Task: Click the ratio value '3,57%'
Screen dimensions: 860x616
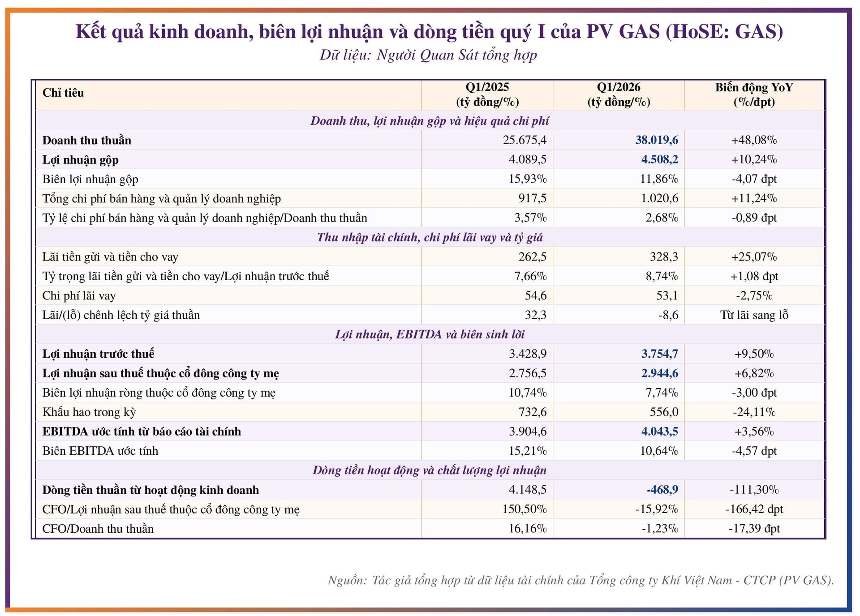Action: (530, 218)
